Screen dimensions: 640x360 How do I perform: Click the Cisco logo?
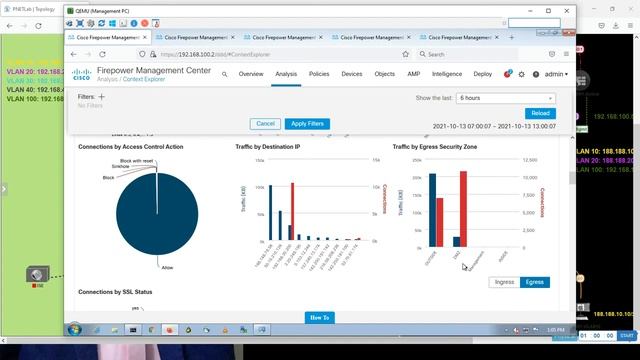pyautogui.click(x=81, y=74)
